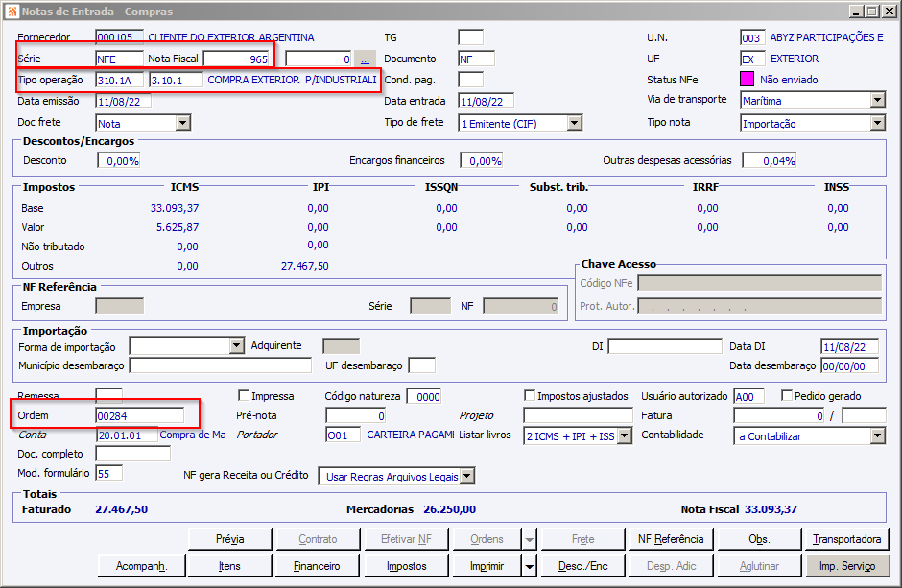Click the Ordem input field

[139, 415]
